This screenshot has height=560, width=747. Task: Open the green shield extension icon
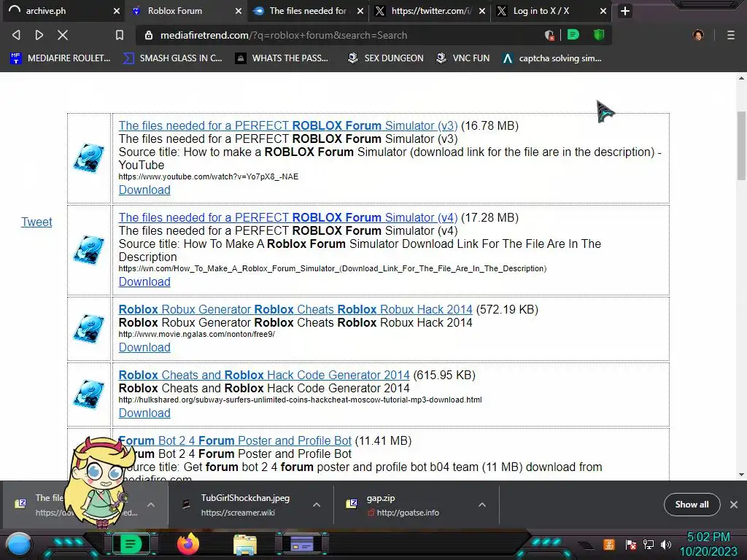tap(599, 35)
